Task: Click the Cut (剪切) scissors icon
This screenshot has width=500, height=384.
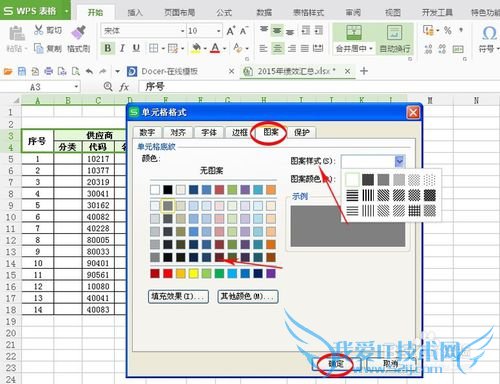Action: point(39,30)
